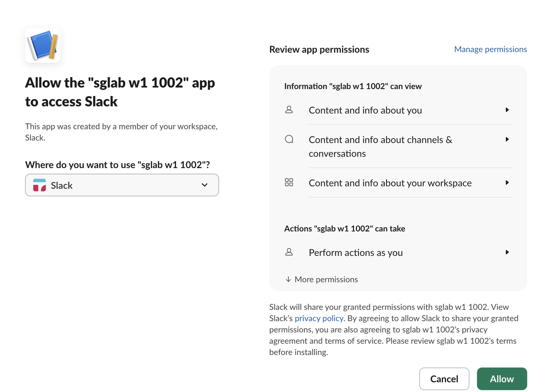Open the Slack workspace dropdown

coord(122,185)
